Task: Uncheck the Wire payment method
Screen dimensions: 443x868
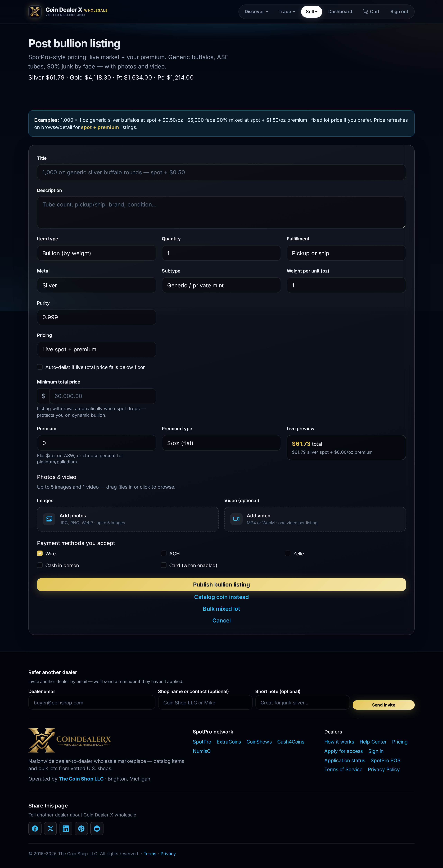Action: (x=40, y=553)
